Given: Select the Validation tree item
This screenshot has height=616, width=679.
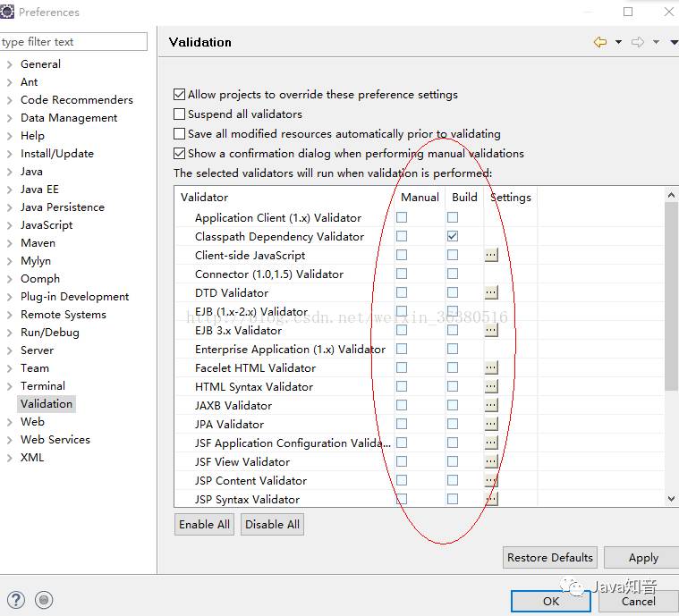Looking at the screenshot, I should tap(47, 404).
